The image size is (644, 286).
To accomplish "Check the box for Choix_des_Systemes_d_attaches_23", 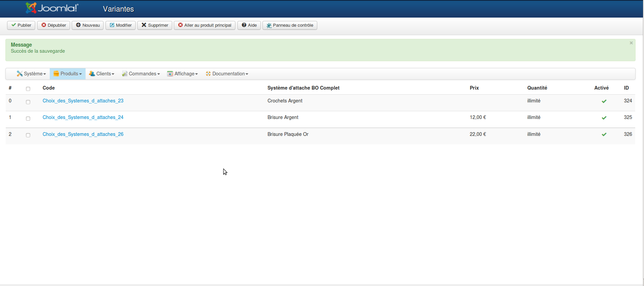I will [x=28, y=102].
